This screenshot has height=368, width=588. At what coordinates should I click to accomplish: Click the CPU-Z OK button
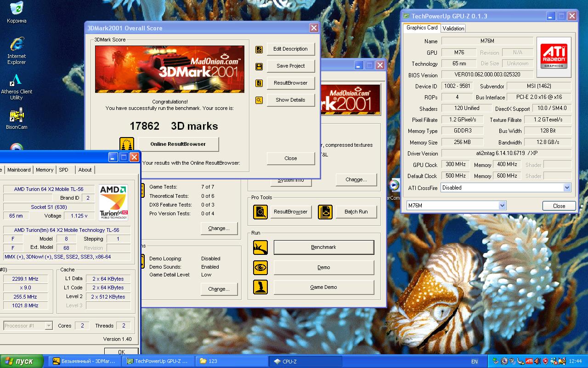121,351
